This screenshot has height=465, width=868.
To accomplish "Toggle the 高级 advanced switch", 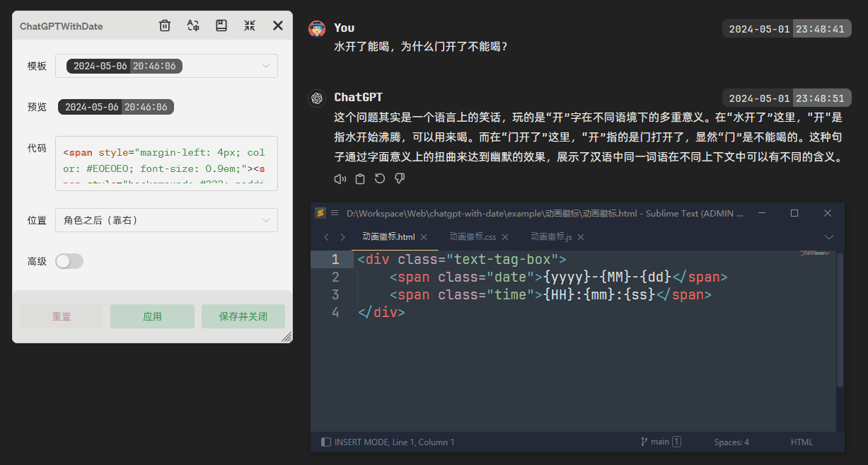I will [69, 261].
